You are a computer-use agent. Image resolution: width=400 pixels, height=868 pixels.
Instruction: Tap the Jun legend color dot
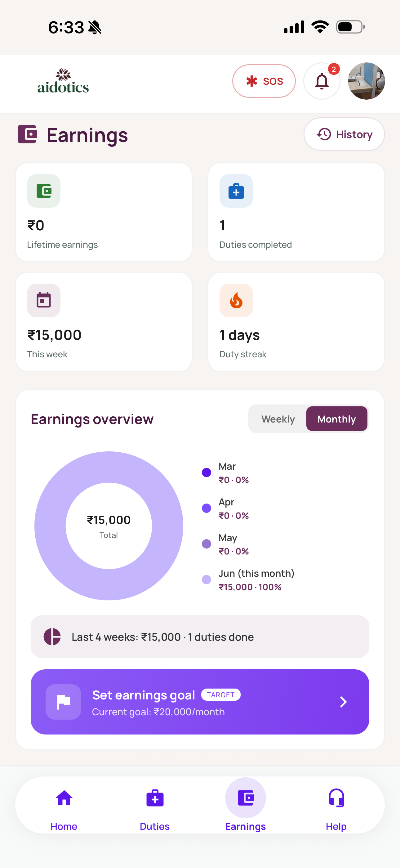coord(207,580)
